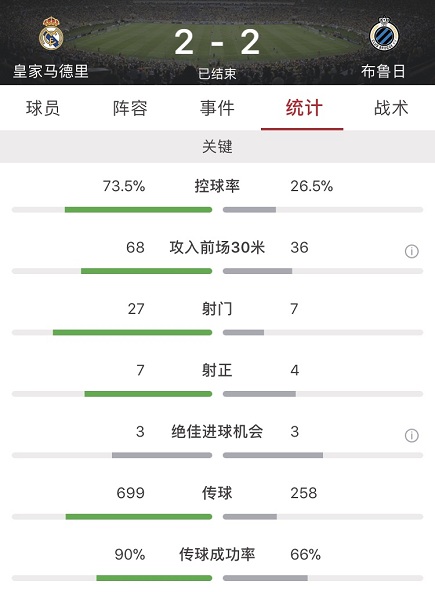Click the gray 26.5% possession bar
The height and width of the screenshot is (592, 435).
coord(249,210)
